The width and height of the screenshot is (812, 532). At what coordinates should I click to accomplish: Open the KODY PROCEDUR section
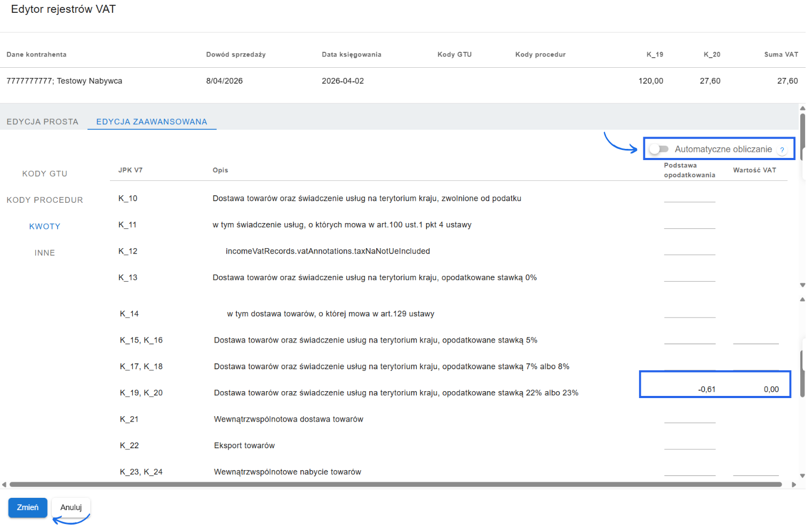[45, 200]
